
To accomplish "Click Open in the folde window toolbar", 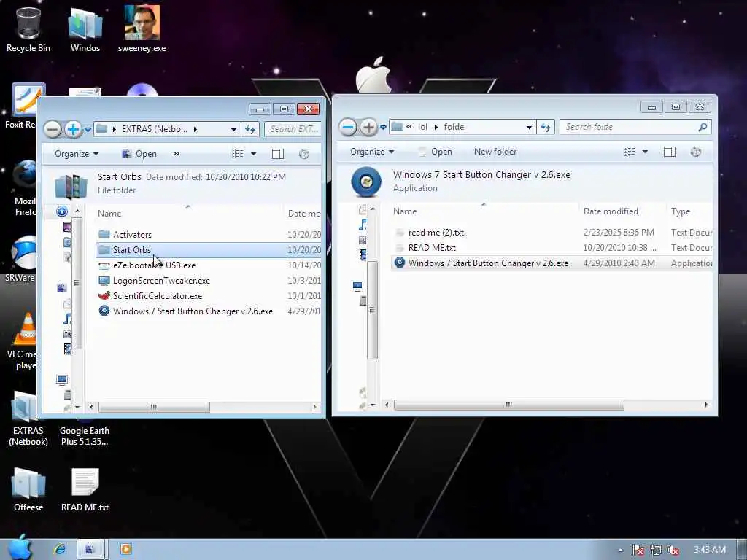I will [435, 152].
